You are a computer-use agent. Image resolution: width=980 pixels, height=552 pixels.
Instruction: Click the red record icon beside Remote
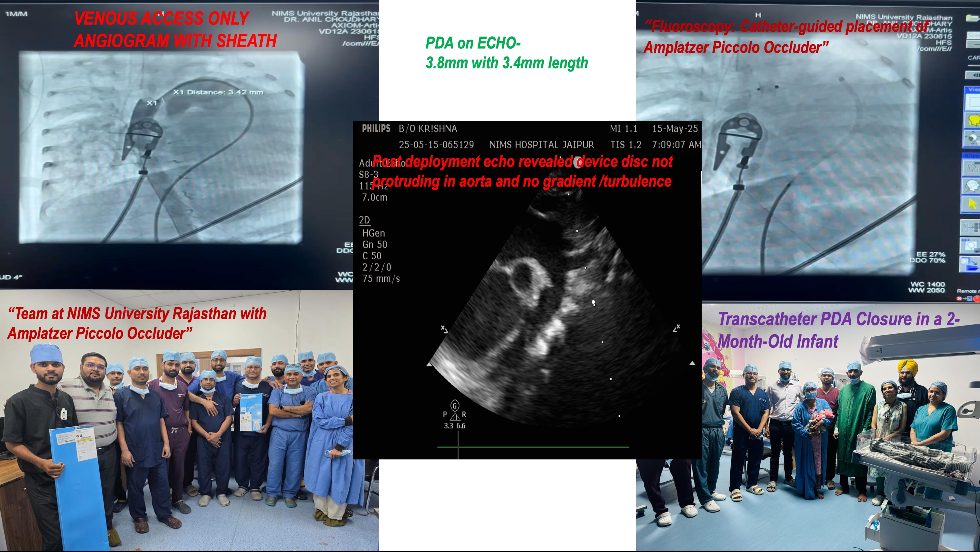pos(977,299)
